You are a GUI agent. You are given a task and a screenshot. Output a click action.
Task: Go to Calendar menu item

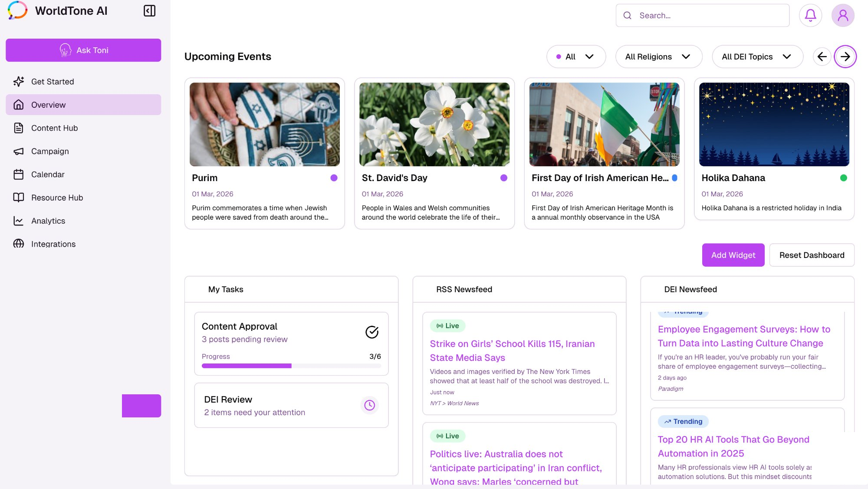[x=83, y=174]
